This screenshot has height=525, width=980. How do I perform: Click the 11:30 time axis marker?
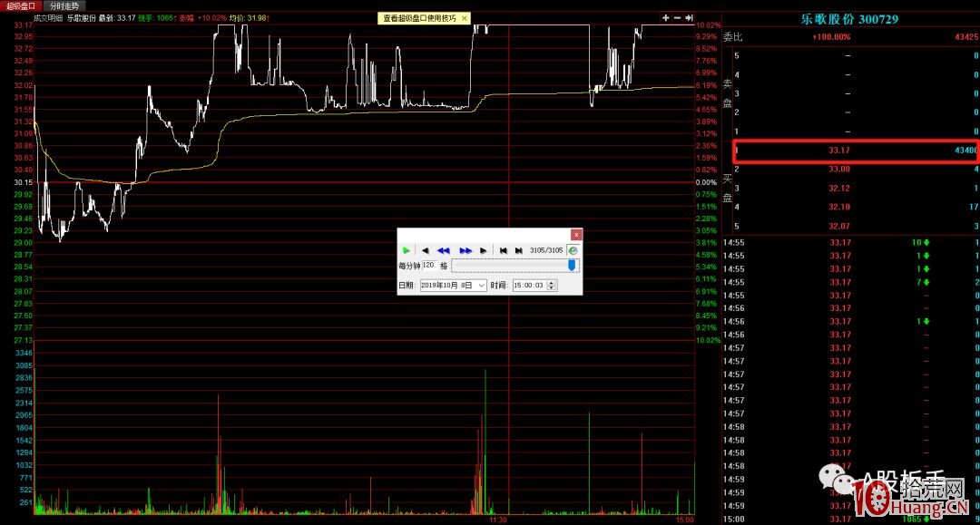pos(497,520)
